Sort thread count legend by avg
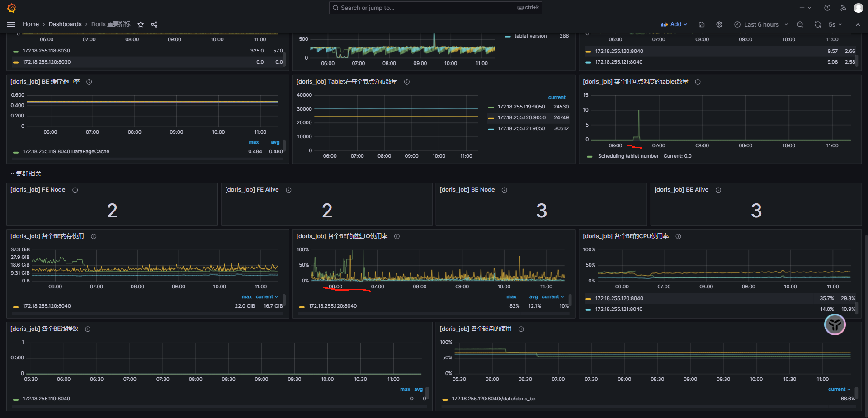The width and height of the screenshot is (868, 418). click(x=419, y=390)
